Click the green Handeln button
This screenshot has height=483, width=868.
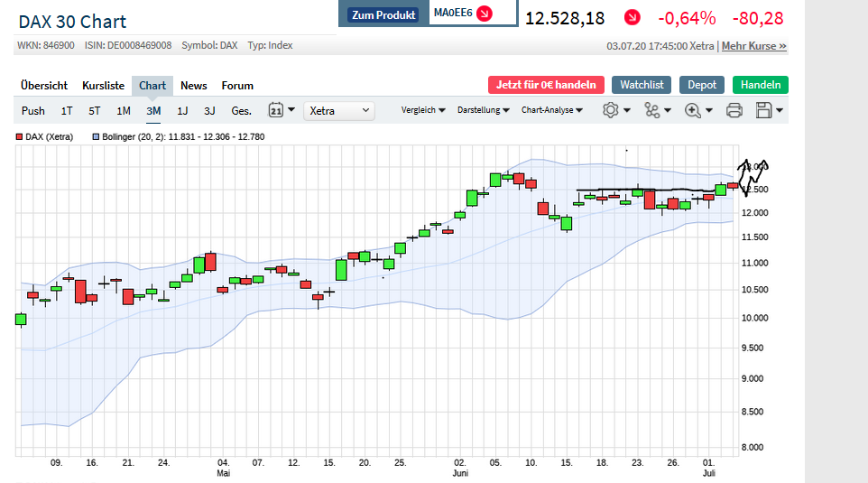[x=761, y=85]
